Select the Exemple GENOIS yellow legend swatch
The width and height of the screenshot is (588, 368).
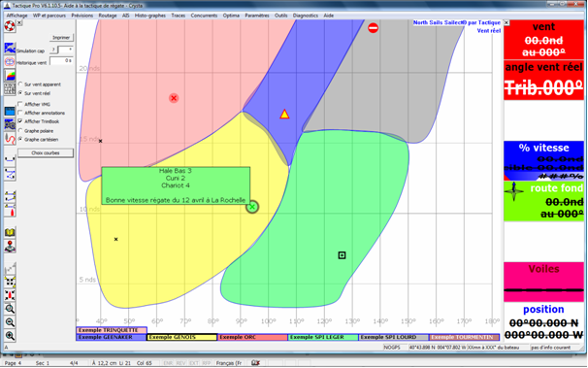181,337
